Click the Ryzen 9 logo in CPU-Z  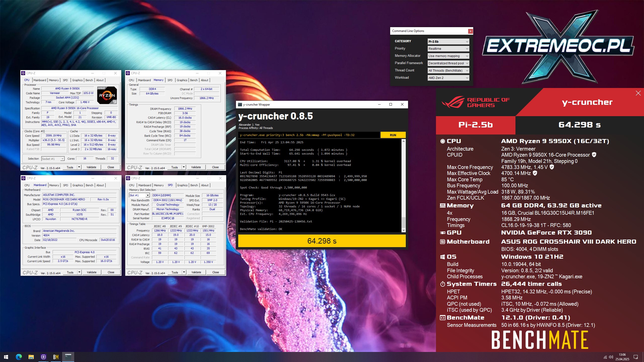point(107,95)
